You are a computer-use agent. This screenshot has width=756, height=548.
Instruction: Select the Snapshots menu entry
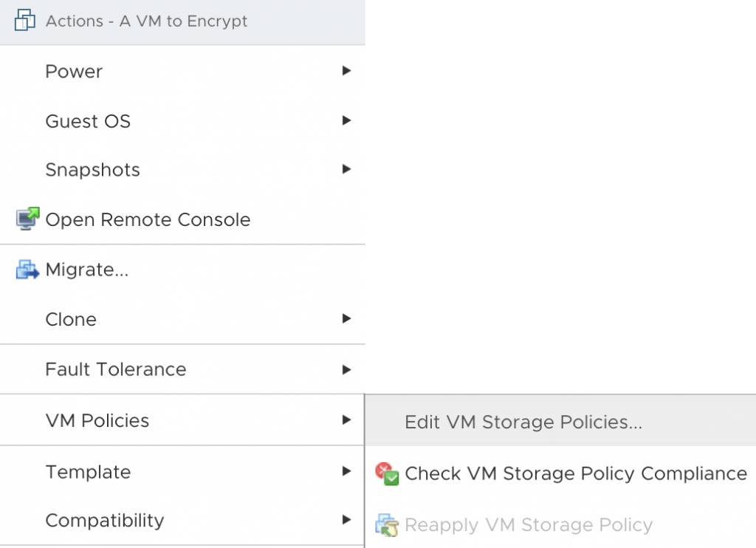click(182, 170)
